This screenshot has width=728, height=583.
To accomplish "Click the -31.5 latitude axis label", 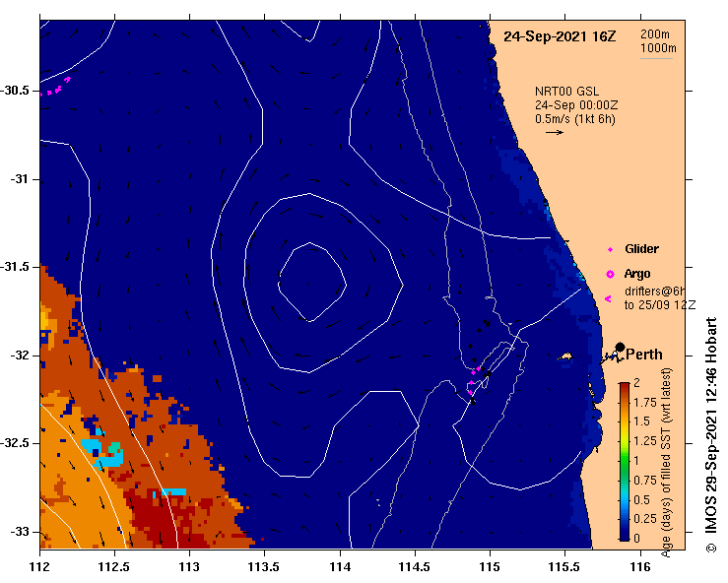I will click(x=16, y=267).
